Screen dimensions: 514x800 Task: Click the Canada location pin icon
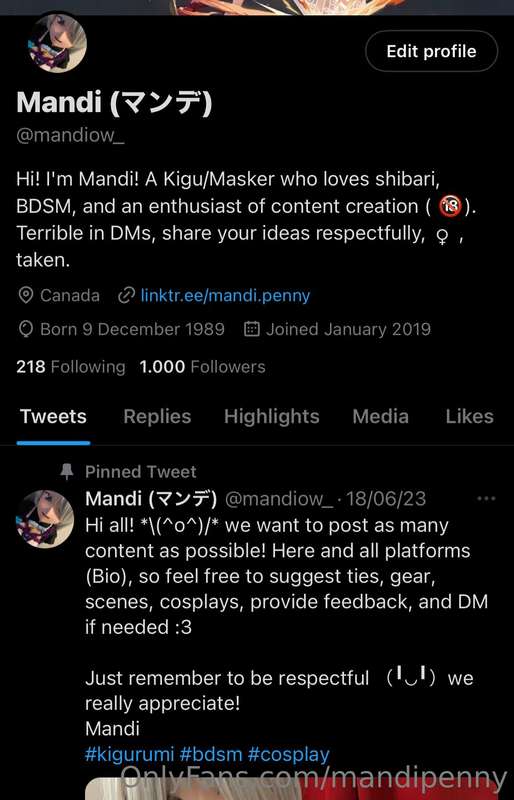coord(26,295)
